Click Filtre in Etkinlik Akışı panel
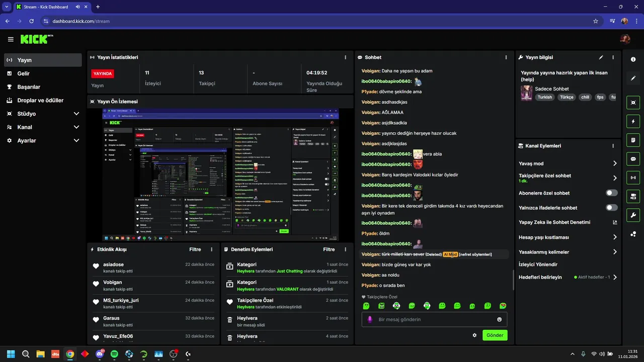This screenshot has width=644, height=362. (195, 249)
